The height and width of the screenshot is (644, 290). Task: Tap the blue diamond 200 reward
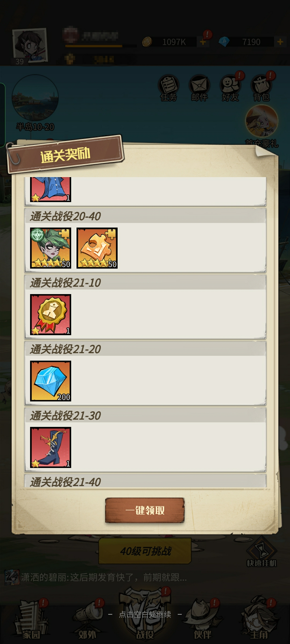tap(50, 381)
